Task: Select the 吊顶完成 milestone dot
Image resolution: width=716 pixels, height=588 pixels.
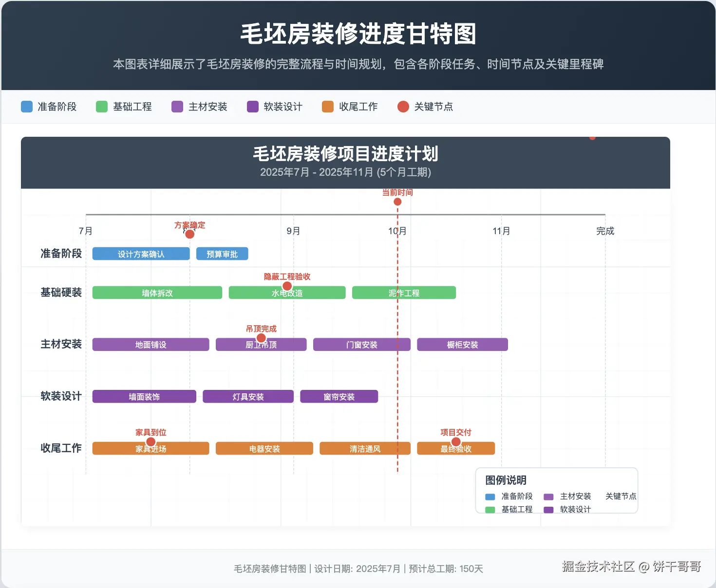Action: coord(261,338)
